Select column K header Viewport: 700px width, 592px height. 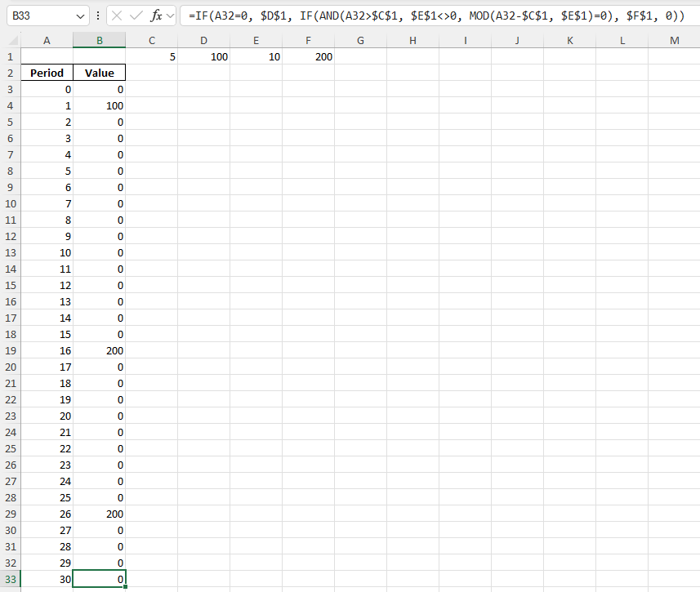pyautogui.click(x=569, y=41)
